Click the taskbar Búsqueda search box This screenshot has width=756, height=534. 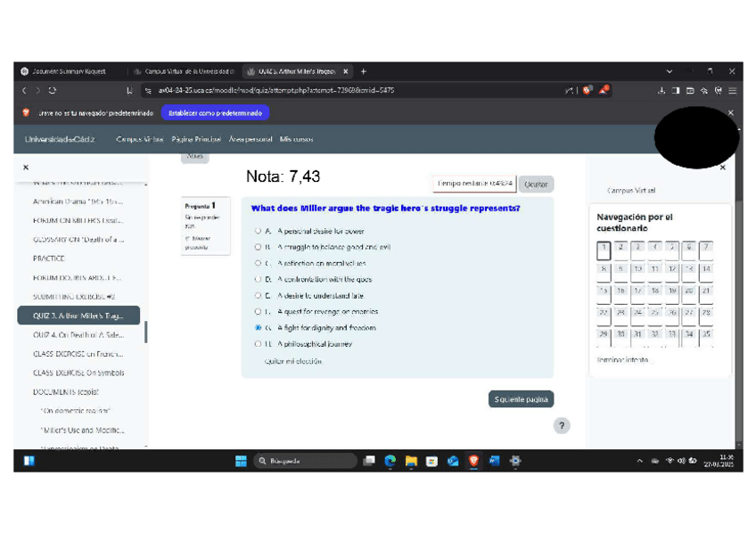(305, 461)
